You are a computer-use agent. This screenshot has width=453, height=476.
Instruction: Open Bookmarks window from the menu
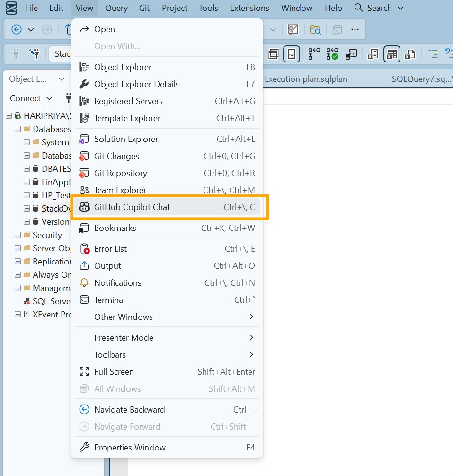tap(167, 228)
